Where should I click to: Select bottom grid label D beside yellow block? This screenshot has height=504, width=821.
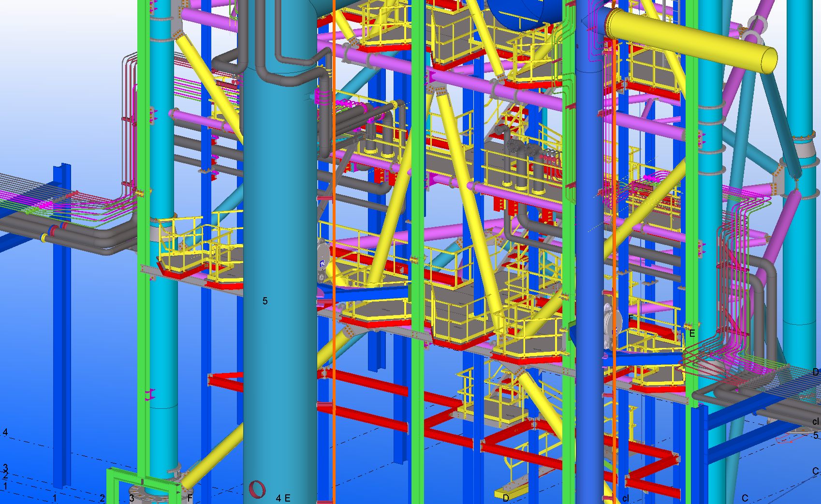coord(506,498)
